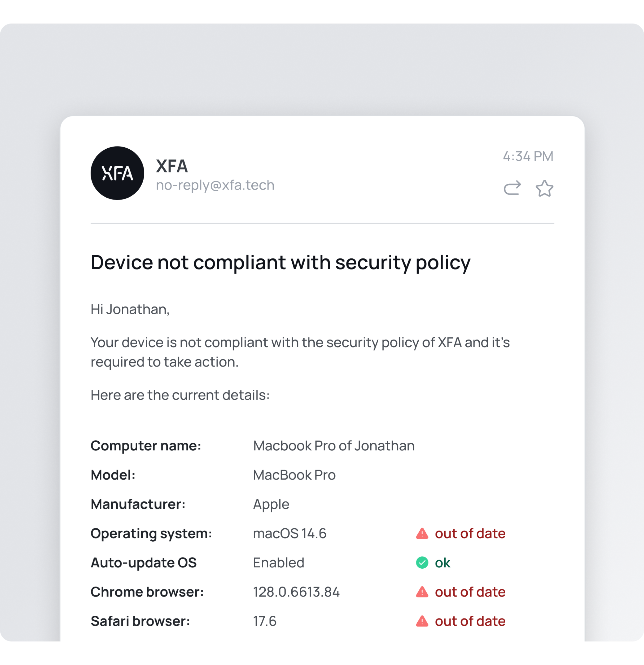Click the forward arrow icon
Screen dimensions: 644x665
pyautogui.click(x=512, y=188)
